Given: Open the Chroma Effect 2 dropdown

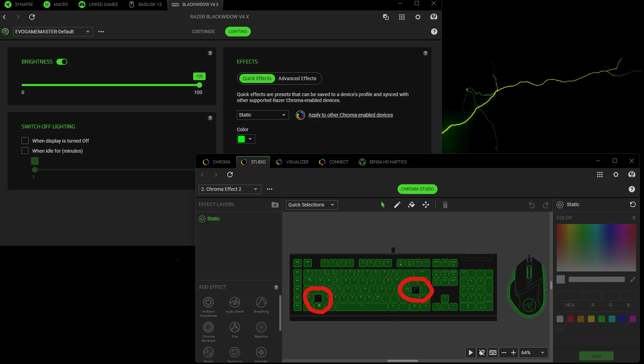Looking at the screenshot, I should point(230,189).
